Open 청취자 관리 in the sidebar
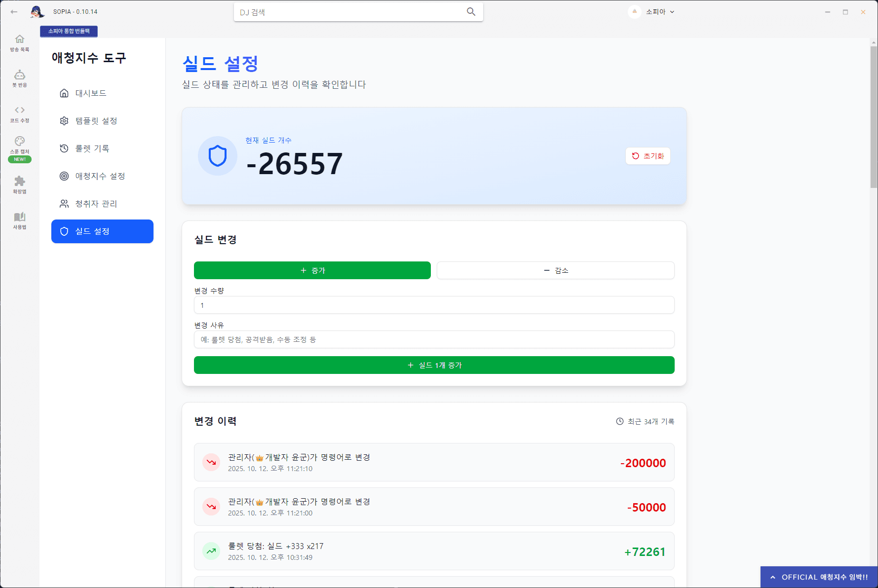 (96, 204)
